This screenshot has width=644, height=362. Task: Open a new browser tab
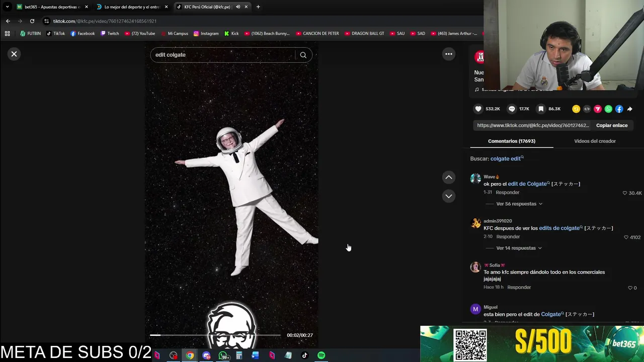pos(258,7)
